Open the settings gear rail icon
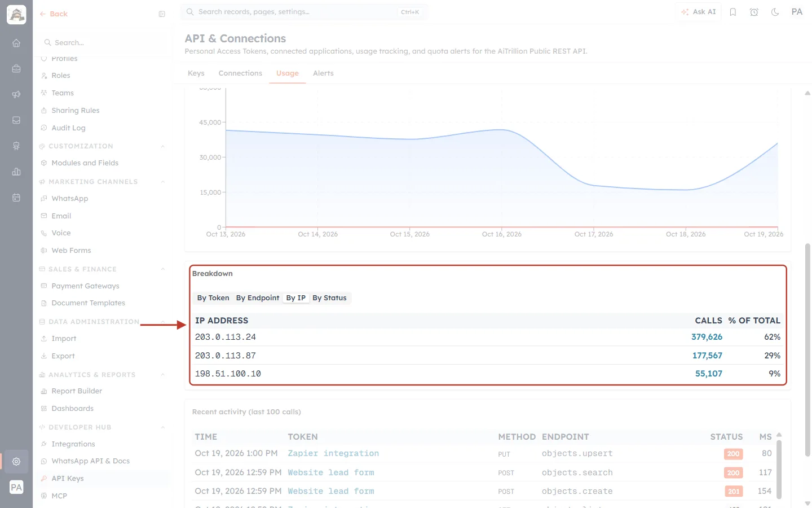The height and width of the screenshot is (508, 812). click(x=16, y=461)
